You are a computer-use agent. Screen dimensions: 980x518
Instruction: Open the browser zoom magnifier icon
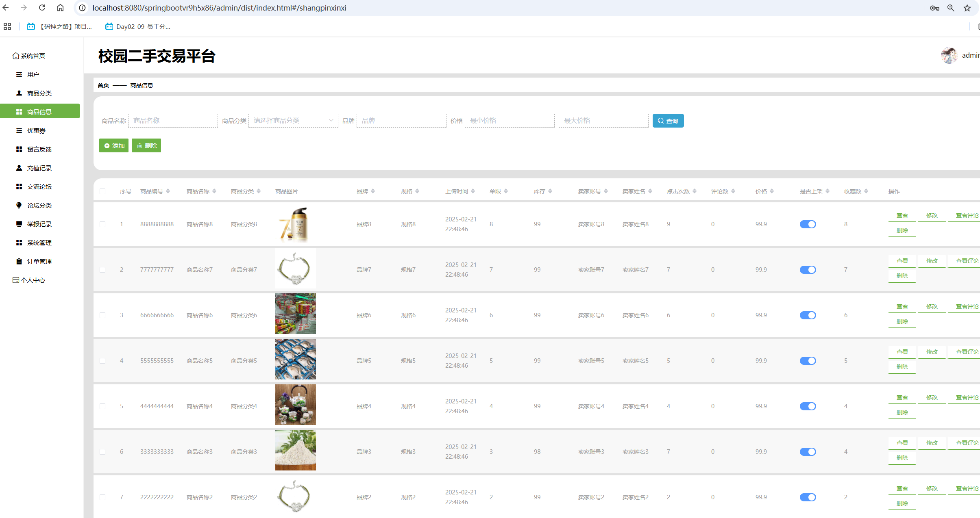click(x=951, y=8)
